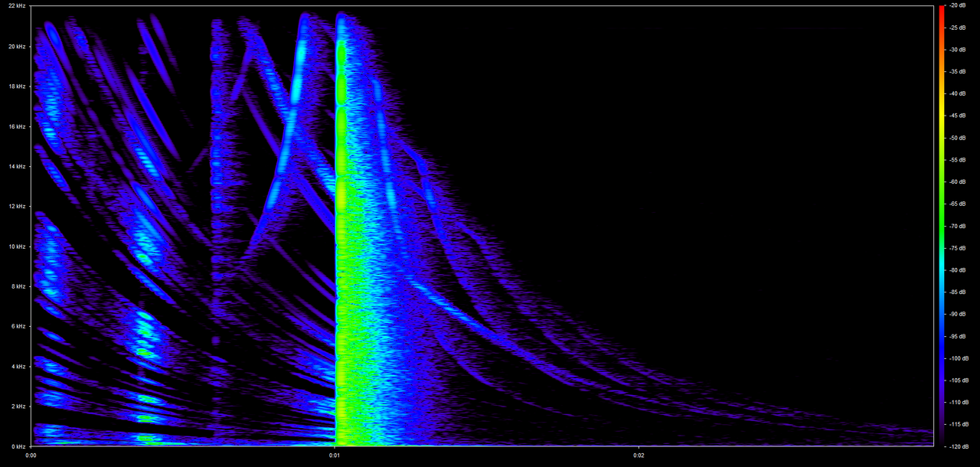Click the -105 dB scale label
The height and width of the screenshot is (467, 980).
click(958, 380)
